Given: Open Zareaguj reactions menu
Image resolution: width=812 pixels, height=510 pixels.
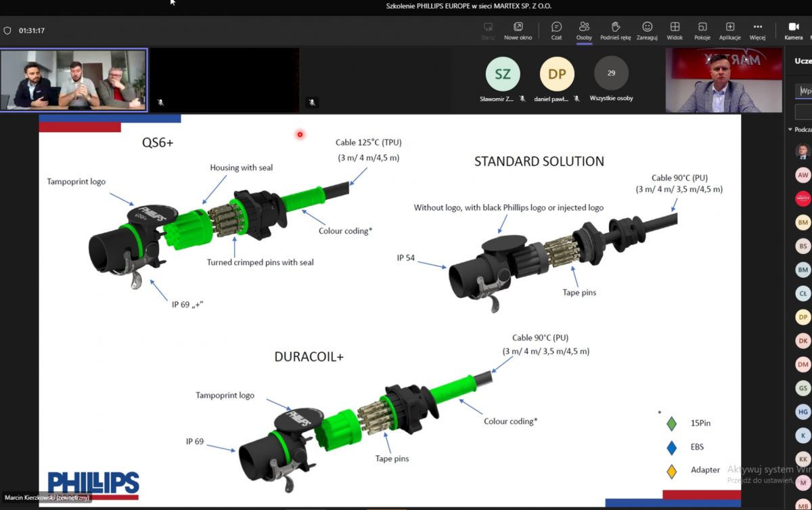Looking at the screenshot, I should [647, 30].
